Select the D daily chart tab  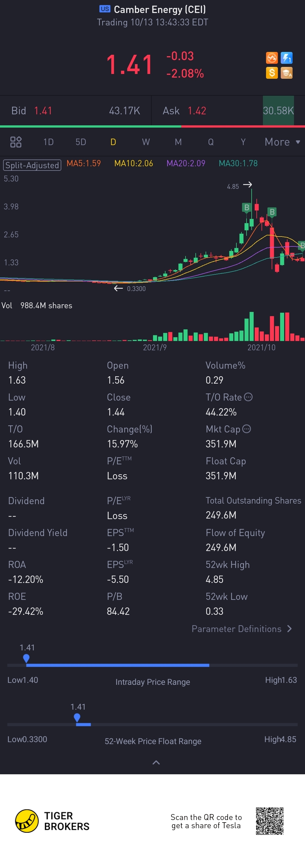(113, 142)
